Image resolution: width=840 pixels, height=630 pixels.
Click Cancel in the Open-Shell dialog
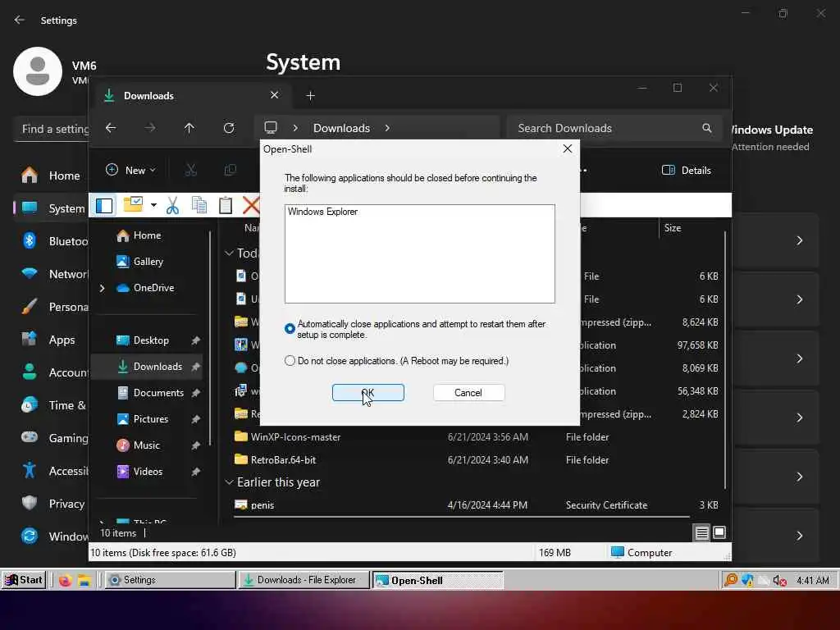(x=468, y=393)
